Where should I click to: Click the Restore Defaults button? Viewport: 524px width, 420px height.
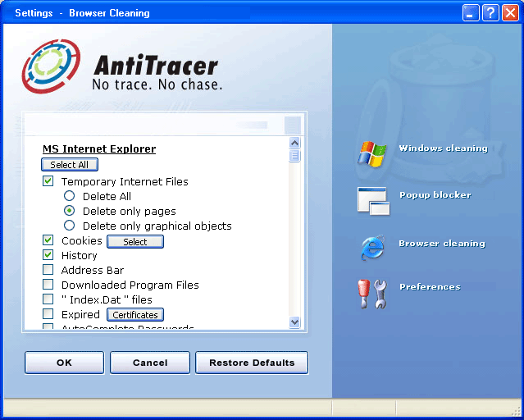[252, 363]
